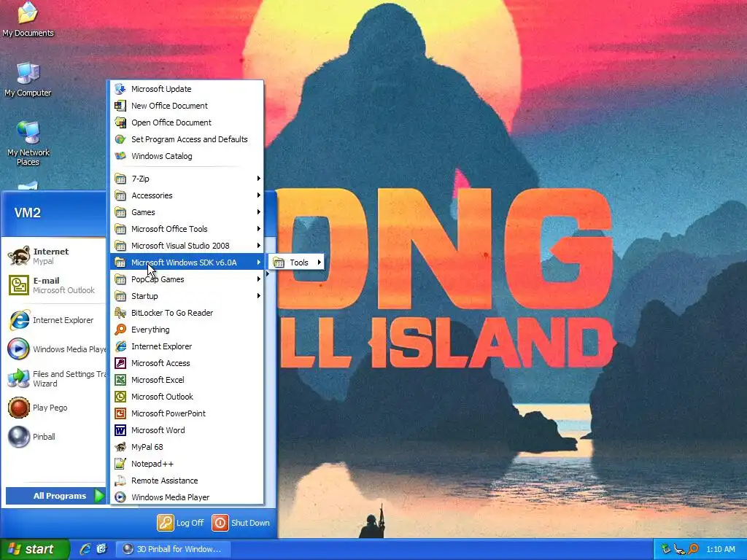Expand the Startup submenu arrow

tap(258, 296)
